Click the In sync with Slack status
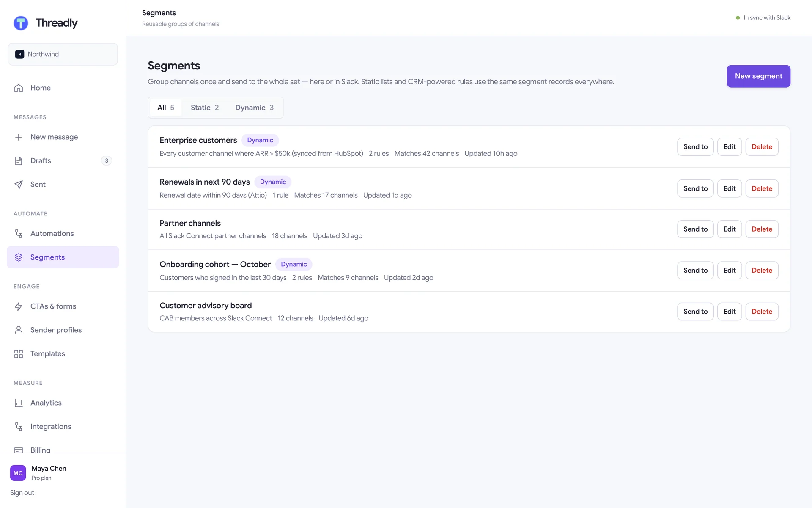Screen dimensions: 812x508 click(x=763, y=18)
